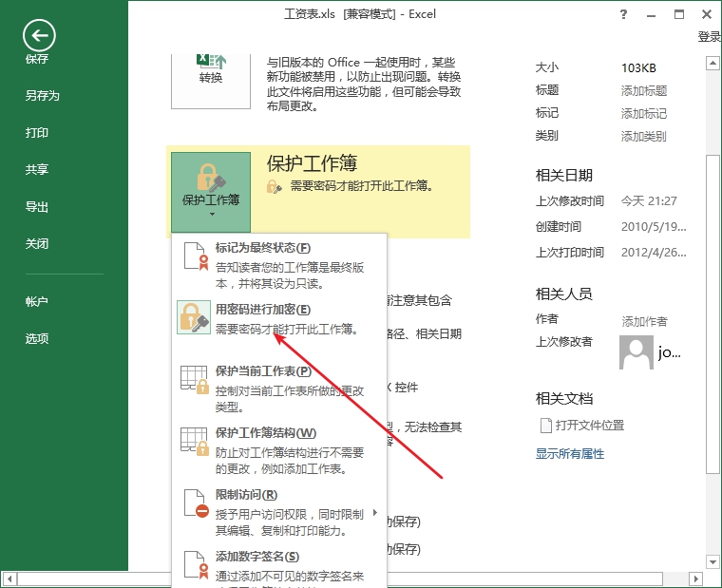The image size is (722, 588).
Task: Choose 保护工作簿结构(W) menu entry
Action: (x=279, y=450)
